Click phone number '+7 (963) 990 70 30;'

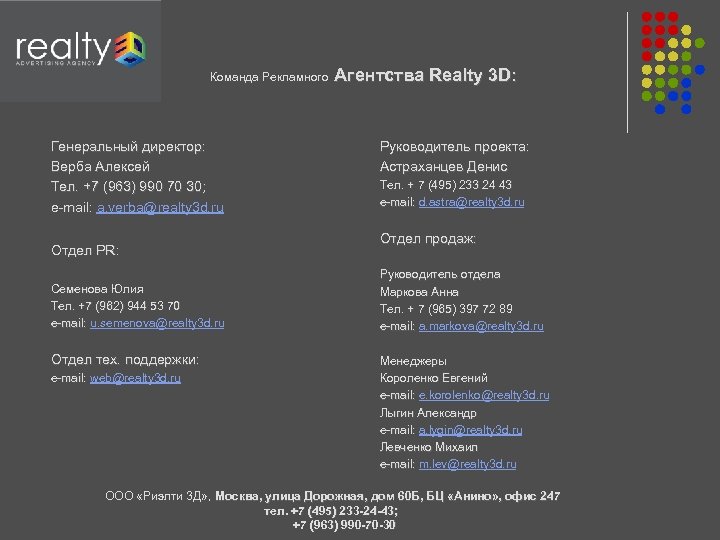pyautogui.click(x=145, y=186)
